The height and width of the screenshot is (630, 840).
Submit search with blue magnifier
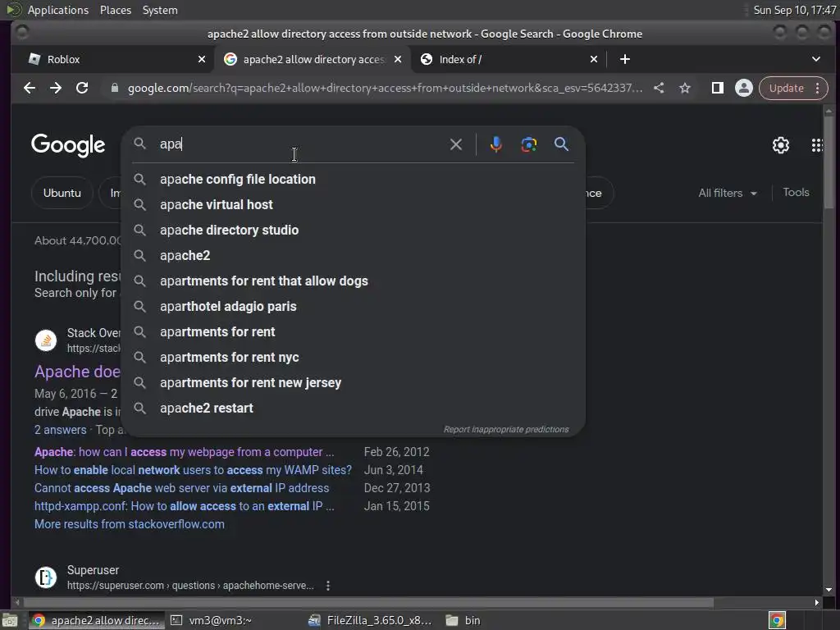[x=561, y=144]
